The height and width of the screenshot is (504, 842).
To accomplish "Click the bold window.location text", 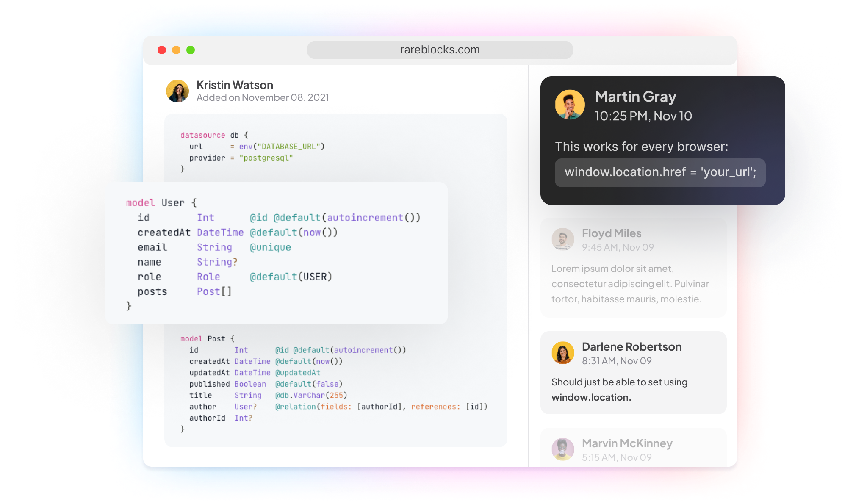I will point(591,397).
